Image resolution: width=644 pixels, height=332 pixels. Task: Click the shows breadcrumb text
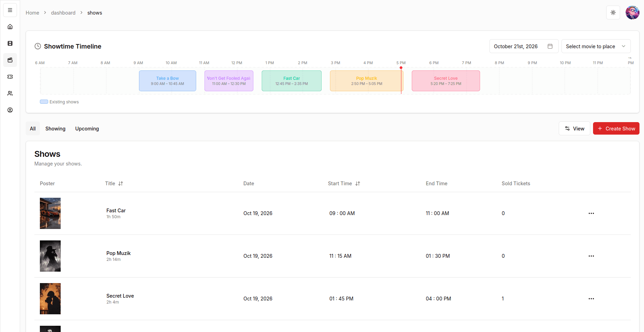point(95,13)
